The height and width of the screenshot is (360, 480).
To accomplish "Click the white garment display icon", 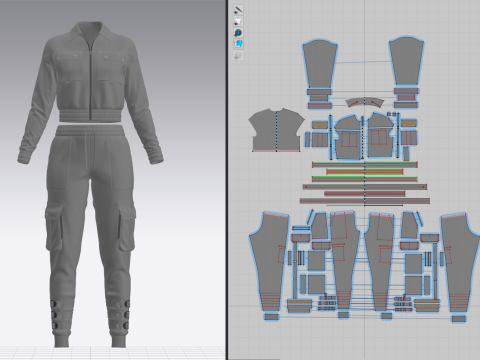I will [238, 21].
